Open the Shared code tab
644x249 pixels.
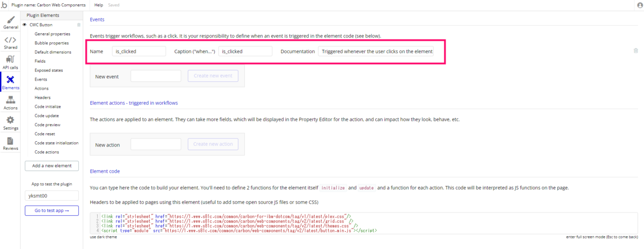[x=10, y=42]
